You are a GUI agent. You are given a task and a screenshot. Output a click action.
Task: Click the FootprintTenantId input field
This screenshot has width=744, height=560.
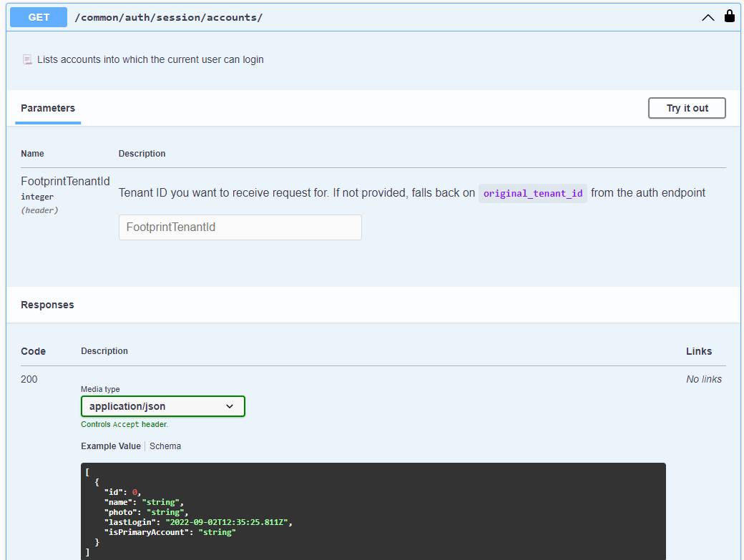tap(240, 227)
